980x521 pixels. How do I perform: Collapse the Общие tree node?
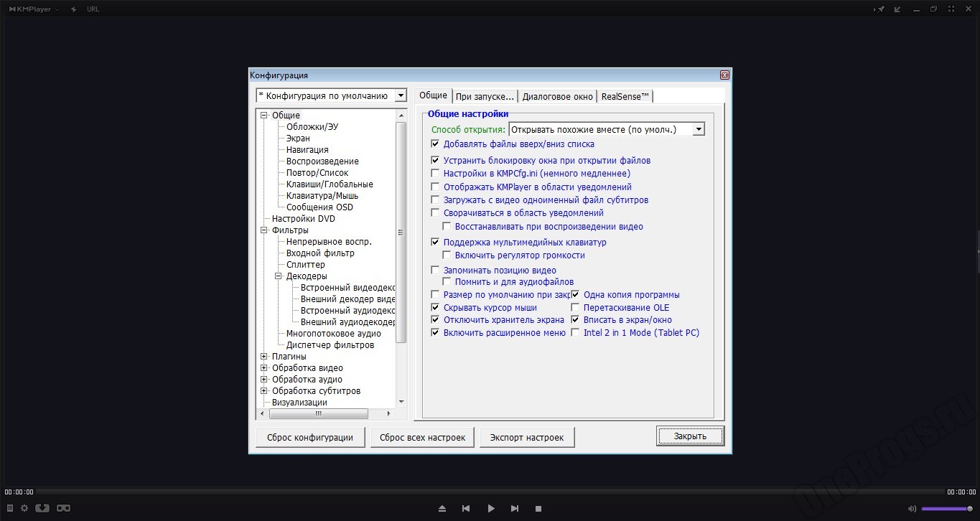pos(264,116)
